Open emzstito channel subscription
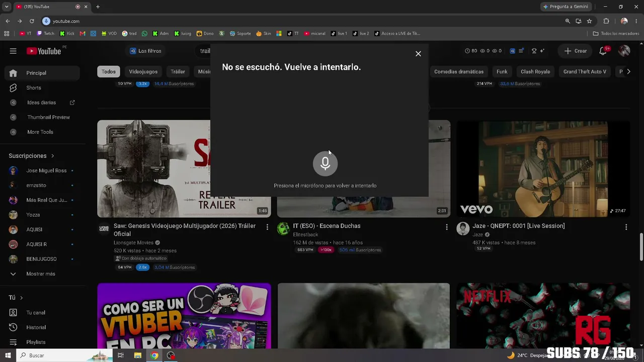The width and height of the screenshot is (644, 362). click(x=42, y=185)
